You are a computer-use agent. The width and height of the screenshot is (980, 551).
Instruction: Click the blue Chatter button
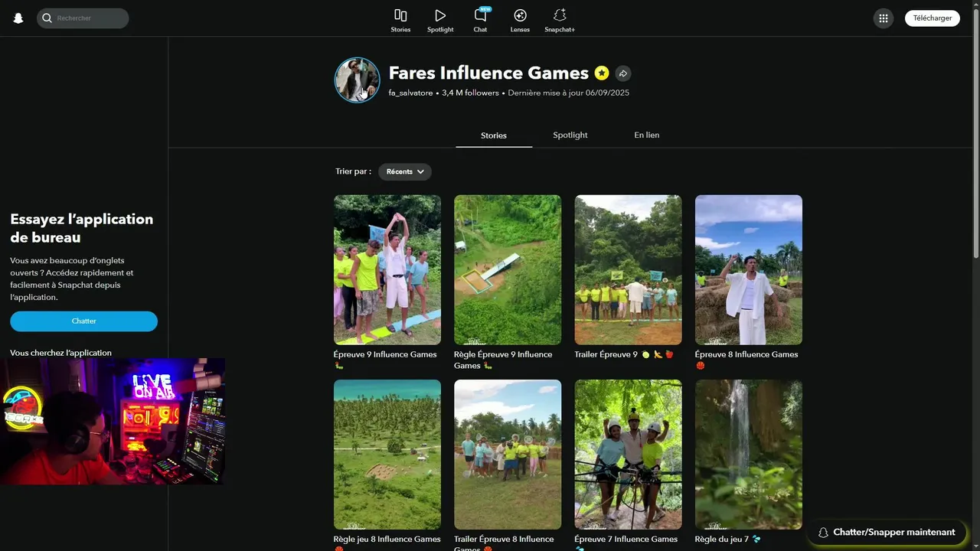click(x=83, y=321)
